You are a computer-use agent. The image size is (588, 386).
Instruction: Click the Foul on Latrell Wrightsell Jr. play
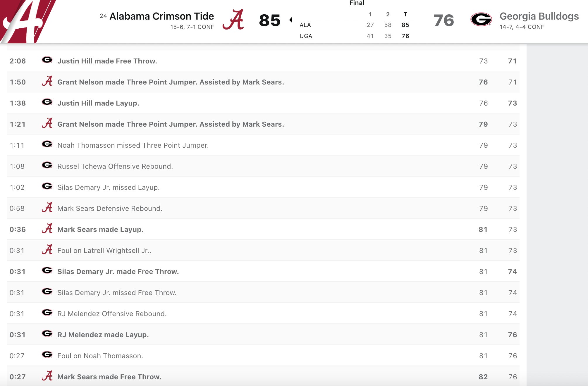point(104,251)
